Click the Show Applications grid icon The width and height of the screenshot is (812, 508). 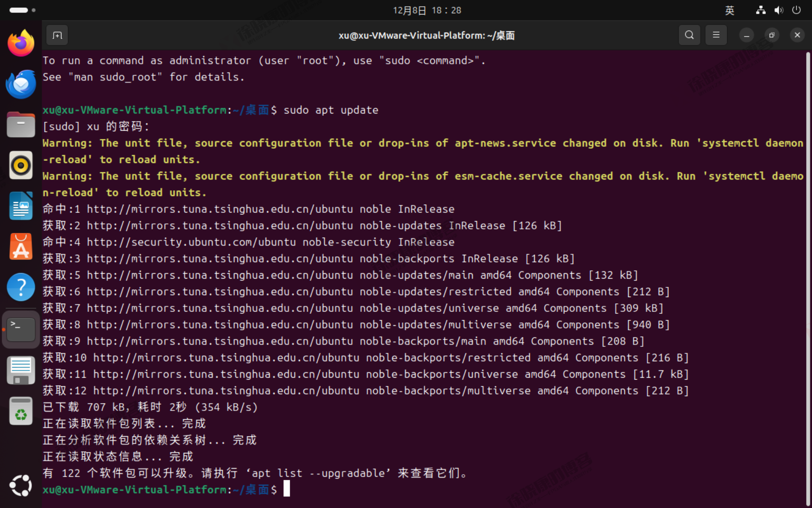[21, 485]
